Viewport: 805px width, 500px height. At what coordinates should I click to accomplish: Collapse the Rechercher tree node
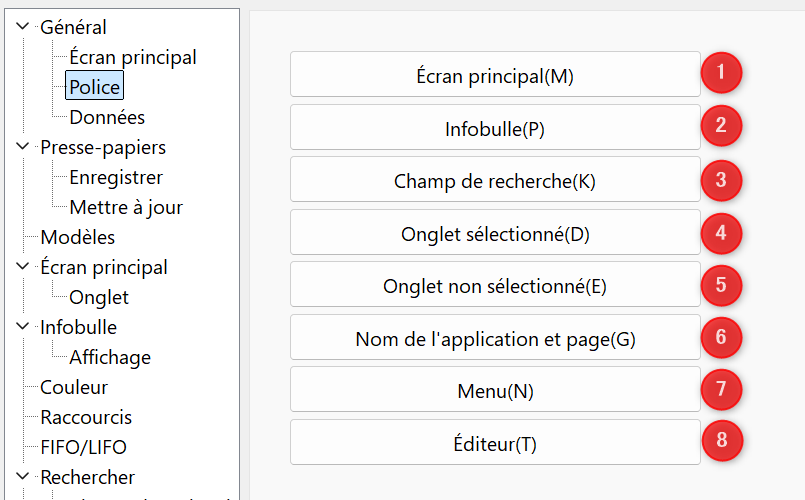[22, 476]
